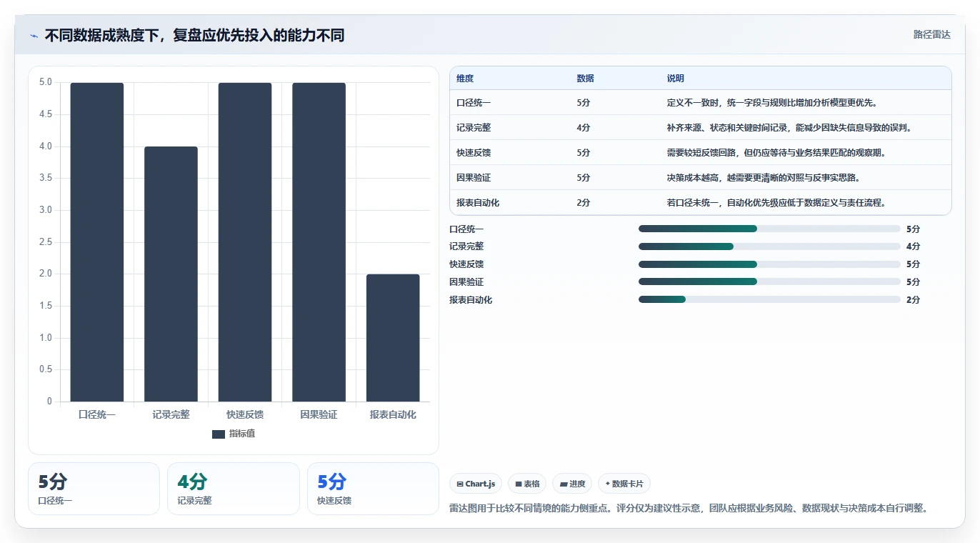Click the description starting with 若口径未统一

coord(776,203)
